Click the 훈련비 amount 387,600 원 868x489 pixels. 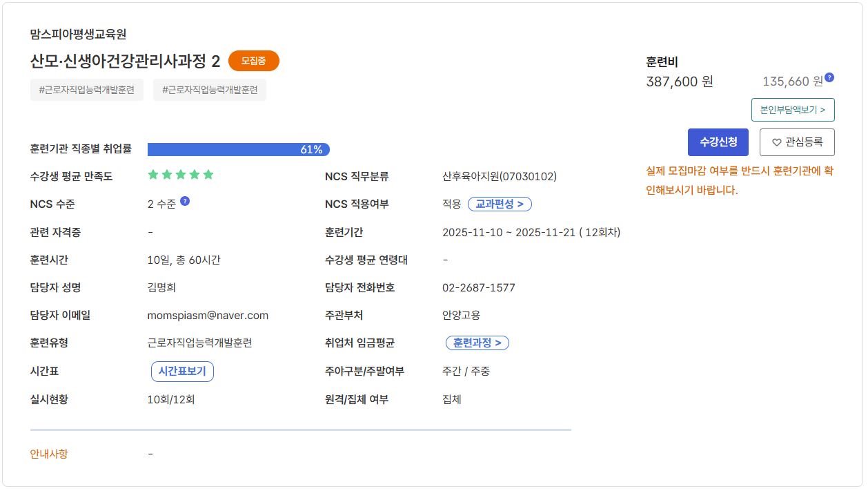(680, 81)
